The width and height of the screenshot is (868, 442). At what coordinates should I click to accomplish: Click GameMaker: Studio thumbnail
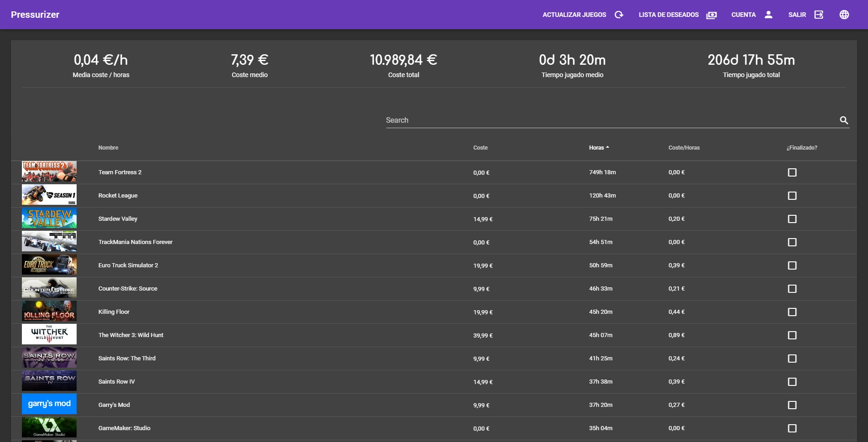coord(49,427)
